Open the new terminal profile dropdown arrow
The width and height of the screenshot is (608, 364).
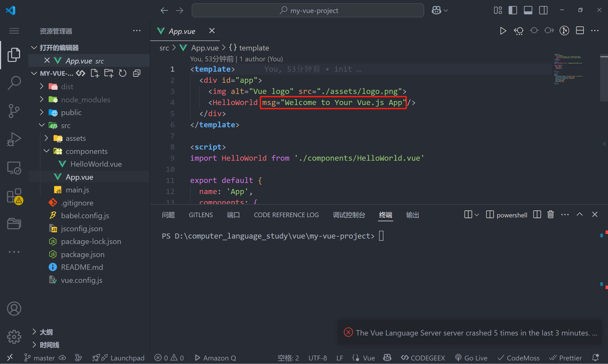(x=477, y=215)
